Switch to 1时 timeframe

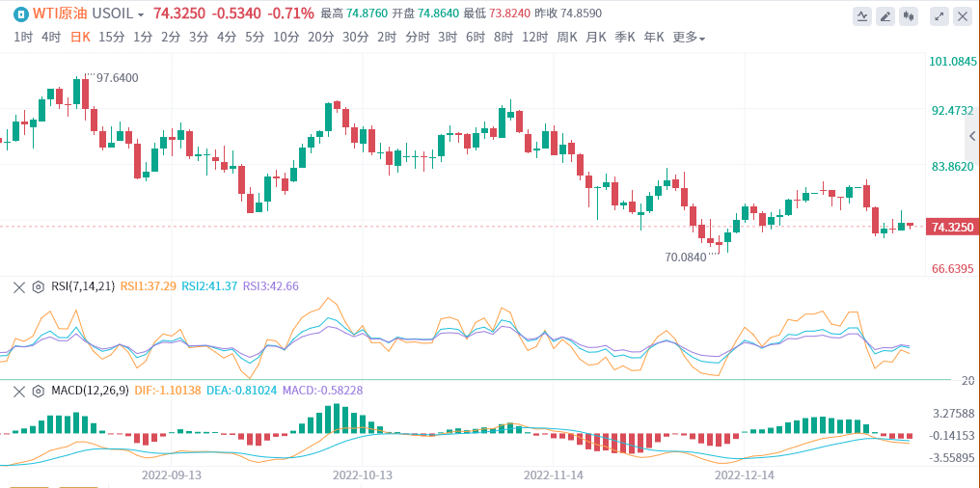point(23,38)
